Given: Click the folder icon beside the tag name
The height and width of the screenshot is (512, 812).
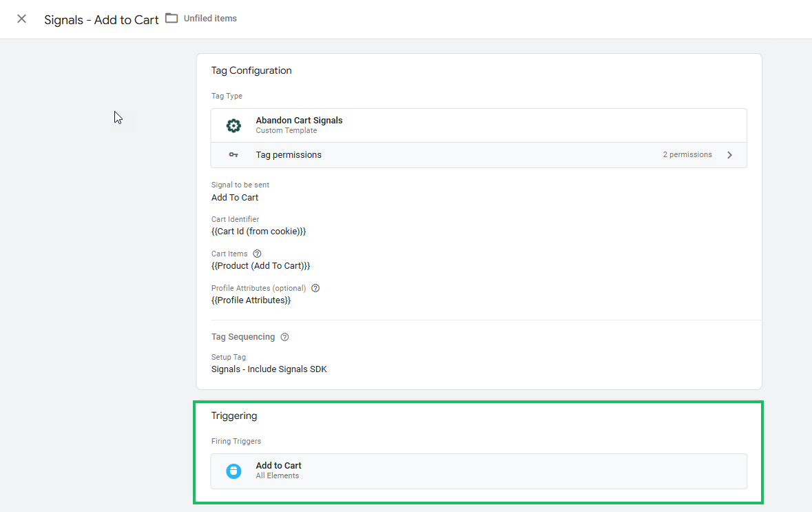Looking at the screenshot, I should pos(171,19).
